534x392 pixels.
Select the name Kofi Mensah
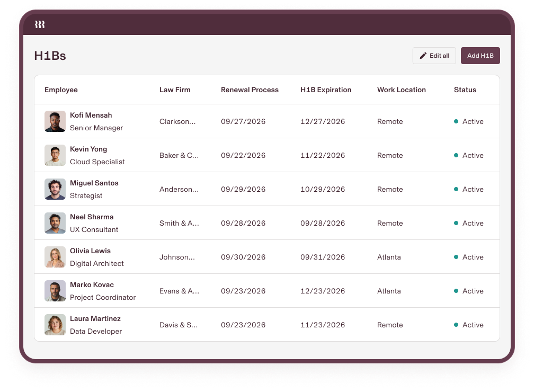(91, 115)
